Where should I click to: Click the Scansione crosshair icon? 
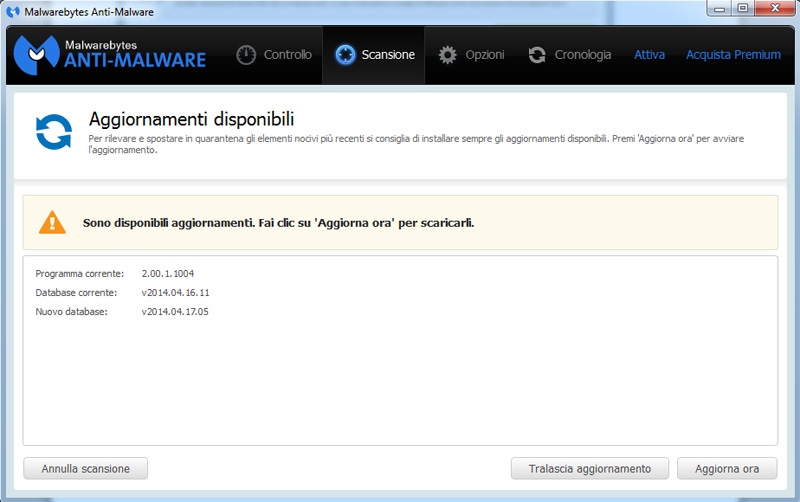tap(345, 55)
